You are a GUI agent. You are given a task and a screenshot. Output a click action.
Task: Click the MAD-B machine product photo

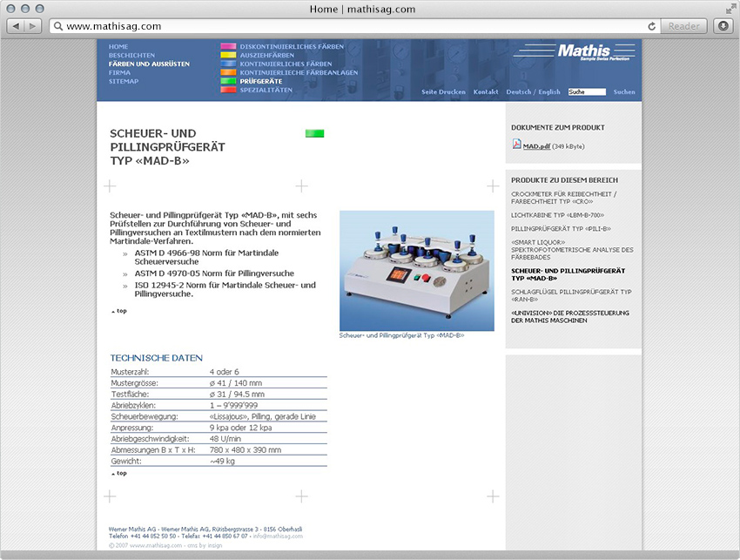(x=417, y=271)
